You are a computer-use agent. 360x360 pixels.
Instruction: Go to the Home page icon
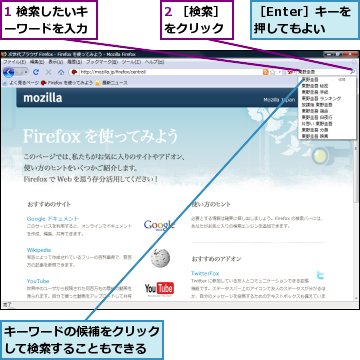61,72
